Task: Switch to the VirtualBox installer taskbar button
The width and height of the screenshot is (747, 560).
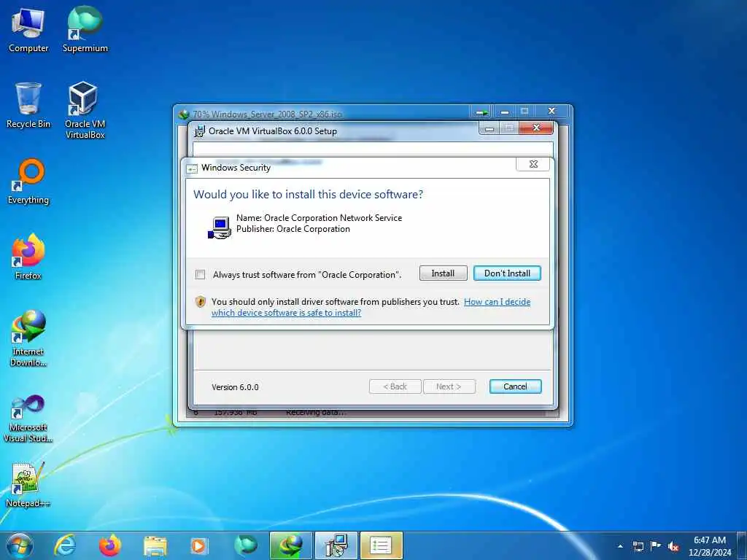Action: (x=336, y=545)
